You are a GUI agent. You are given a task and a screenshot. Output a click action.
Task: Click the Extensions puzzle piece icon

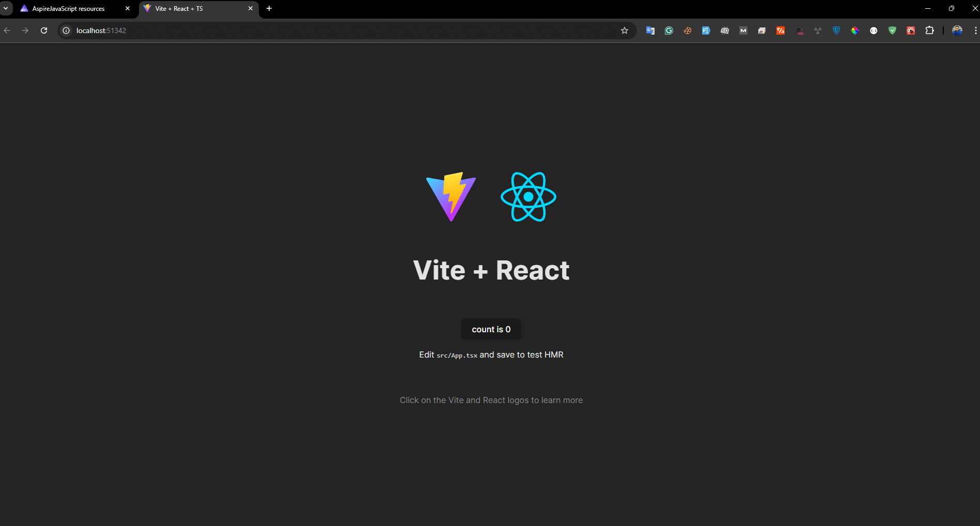(929, 30)
